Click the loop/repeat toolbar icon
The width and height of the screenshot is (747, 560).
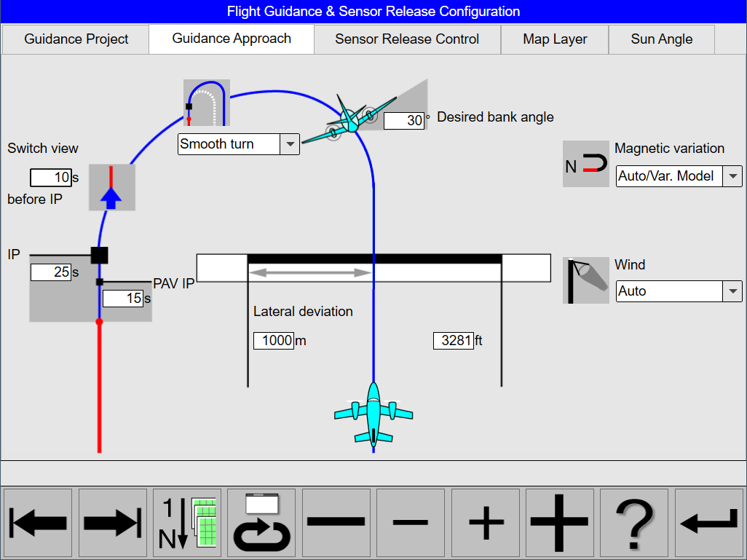click(261, 522)
